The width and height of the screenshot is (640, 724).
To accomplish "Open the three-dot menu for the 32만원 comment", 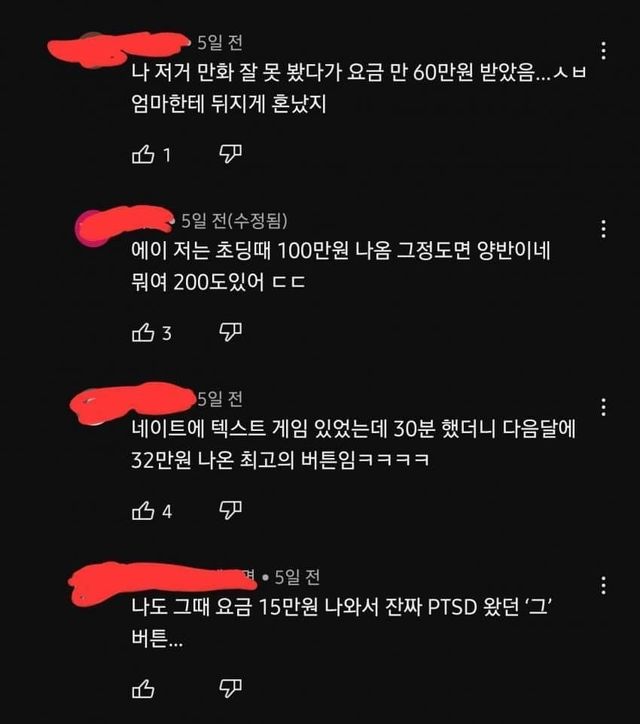I will 604,407.
